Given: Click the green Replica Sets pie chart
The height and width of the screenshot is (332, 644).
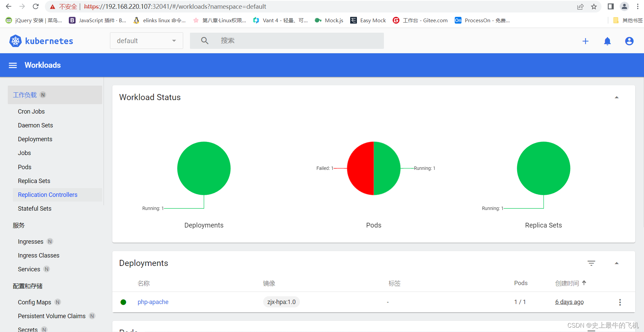Looking at the screenshot, I should coord(543,168).
